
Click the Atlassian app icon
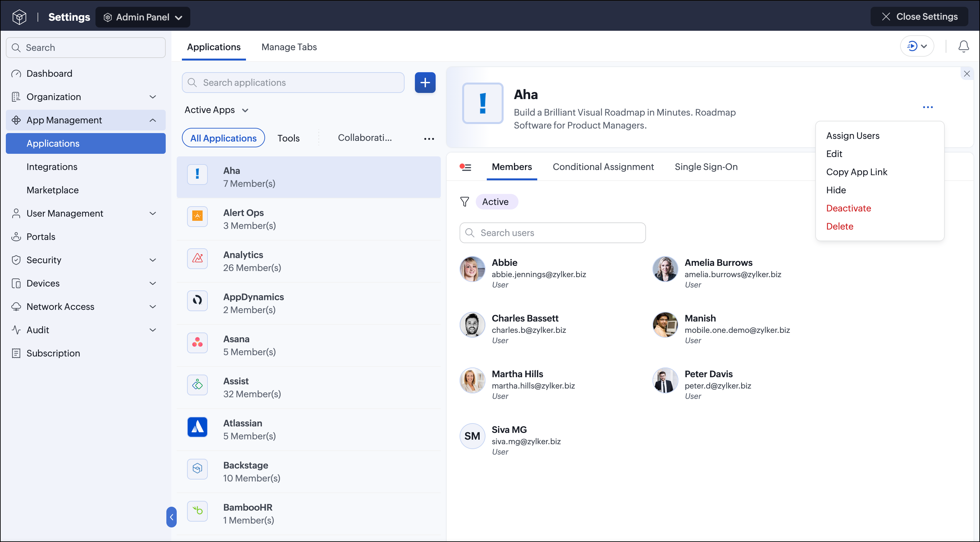tap(197, 427)
